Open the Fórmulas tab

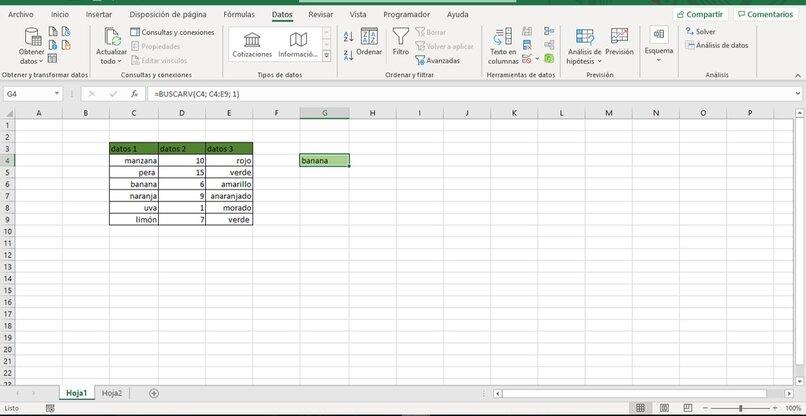[239, 14]
